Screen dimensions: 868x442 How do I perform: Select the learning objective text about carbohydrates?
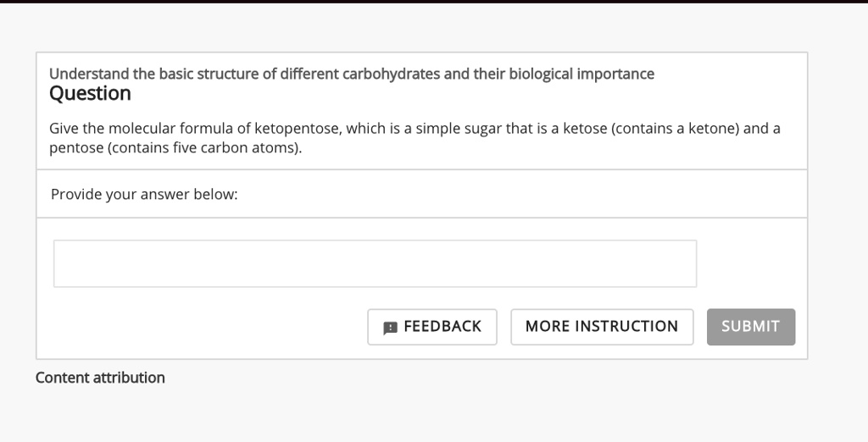[352, 74]
